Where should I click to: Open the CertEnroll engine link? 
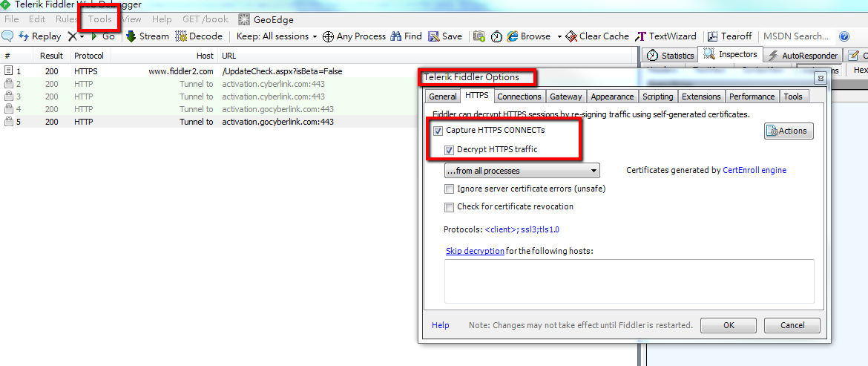754,171
